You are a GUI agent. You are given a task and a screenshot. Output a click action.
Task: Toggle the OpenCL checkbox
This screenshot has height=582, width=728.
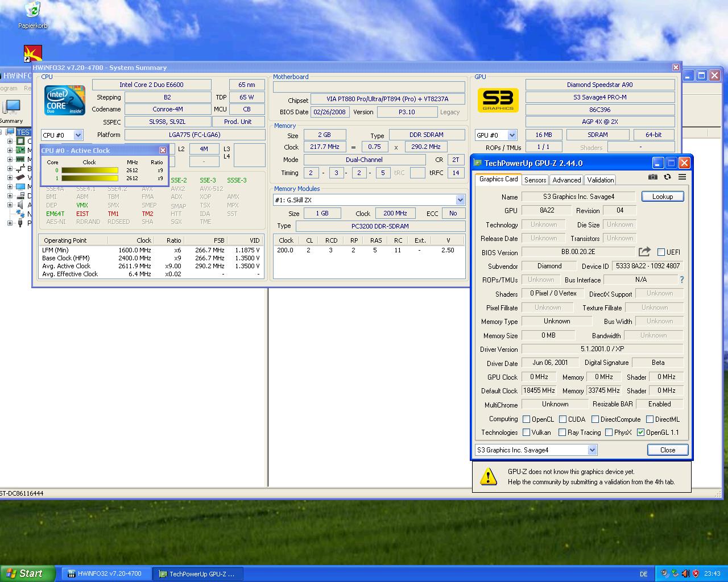point(527,419)
